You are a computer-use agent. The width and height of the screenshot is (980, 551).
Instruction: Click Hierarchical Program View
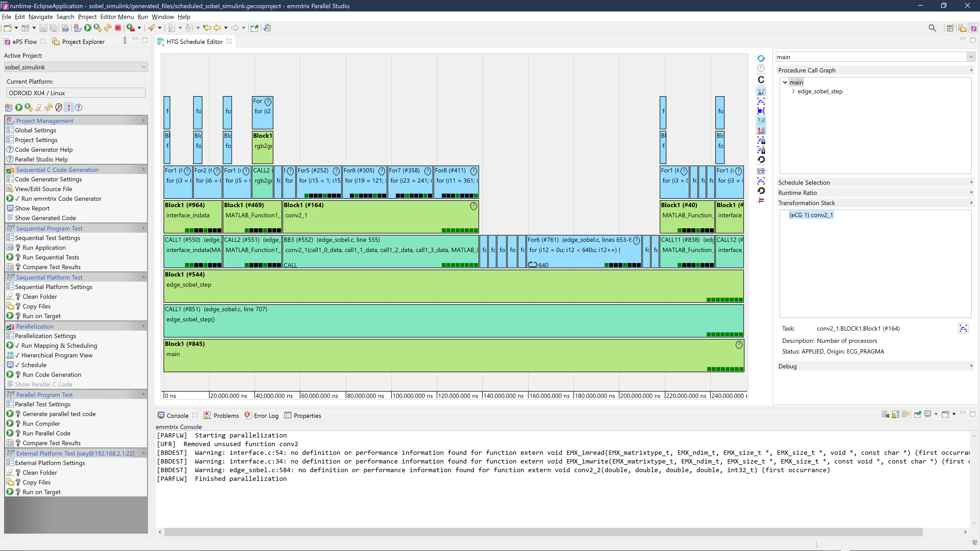coord(57,355)
